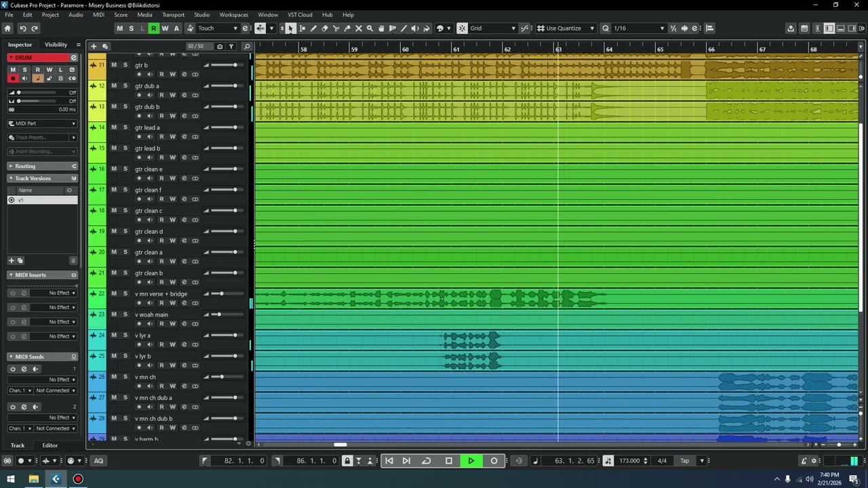
Task: Open File Explorer from Windows taskbar
Action: (33, 479)
